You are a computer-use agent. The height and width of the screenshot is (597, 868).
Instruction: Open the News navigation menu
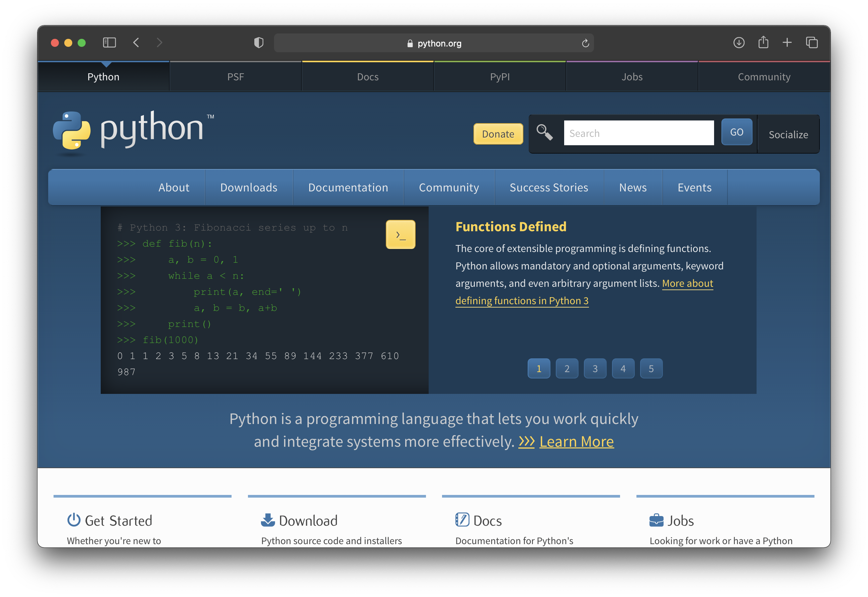[633, 187]
